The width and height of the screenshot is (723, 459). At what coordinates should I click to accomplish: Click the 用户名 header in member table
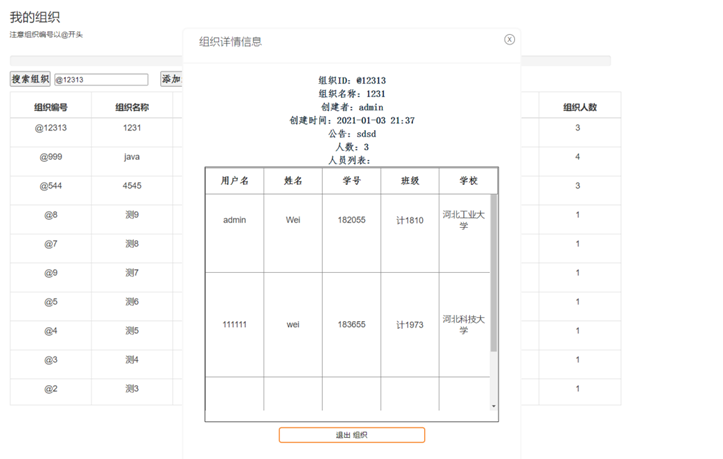234,181
